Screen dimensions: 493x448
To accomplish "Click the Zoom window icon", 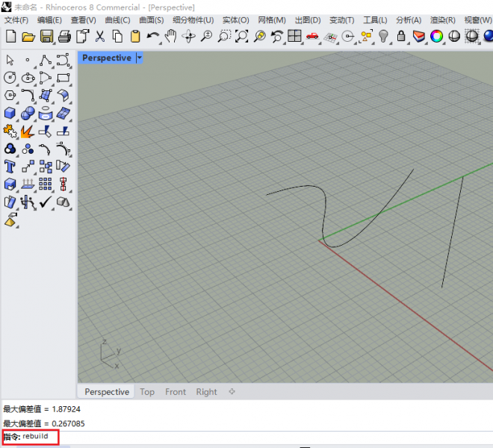I will click(x=224, y=37).
